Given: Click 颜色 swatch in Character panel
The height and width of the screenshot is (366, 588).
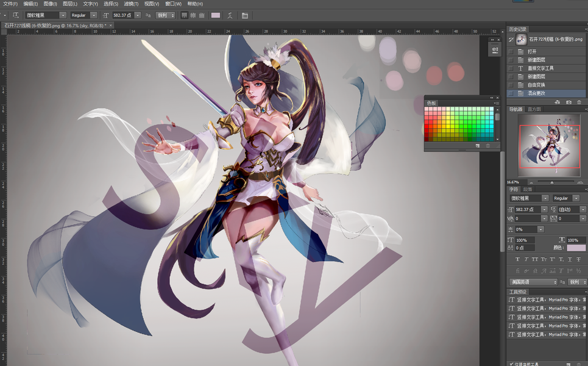Looking at the screenshot, I should [576, 248].
